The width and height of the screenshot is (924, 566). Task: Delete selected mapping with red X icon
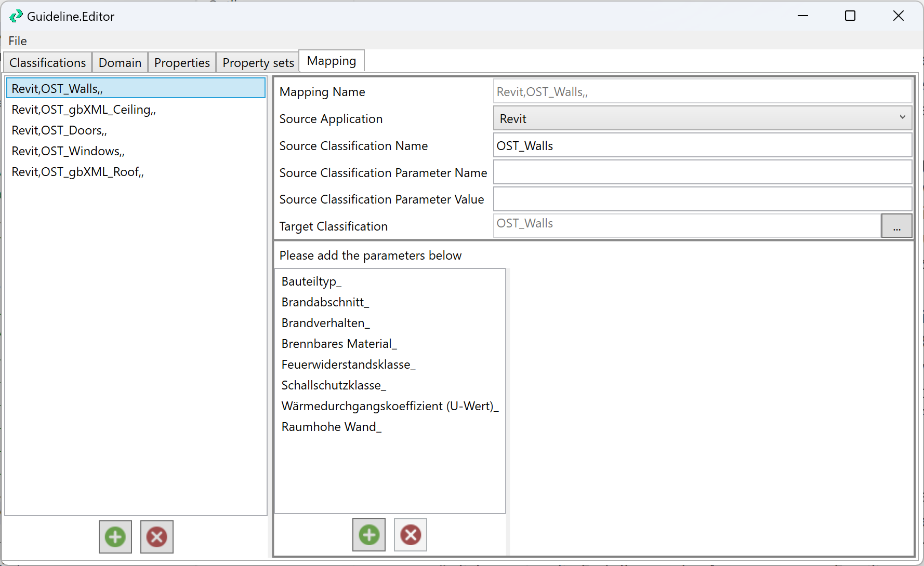click(x=157, y=537)
